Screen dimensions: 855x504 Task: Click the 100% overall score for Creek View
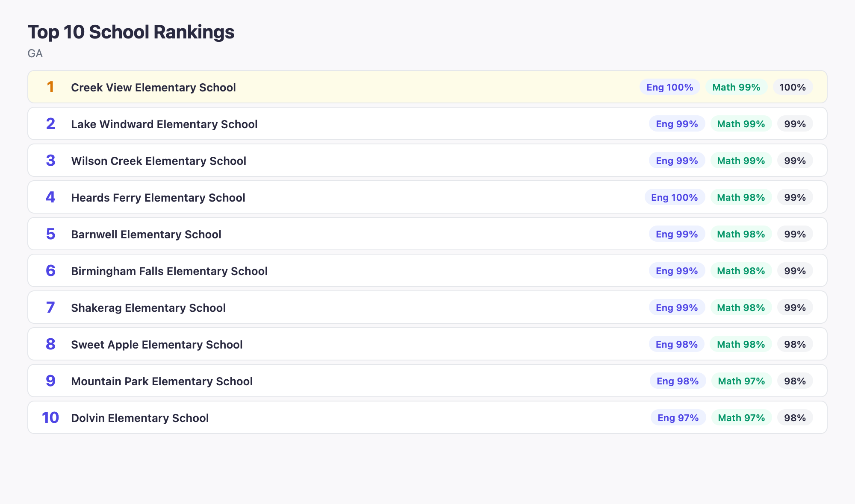[x=793, y=87]
